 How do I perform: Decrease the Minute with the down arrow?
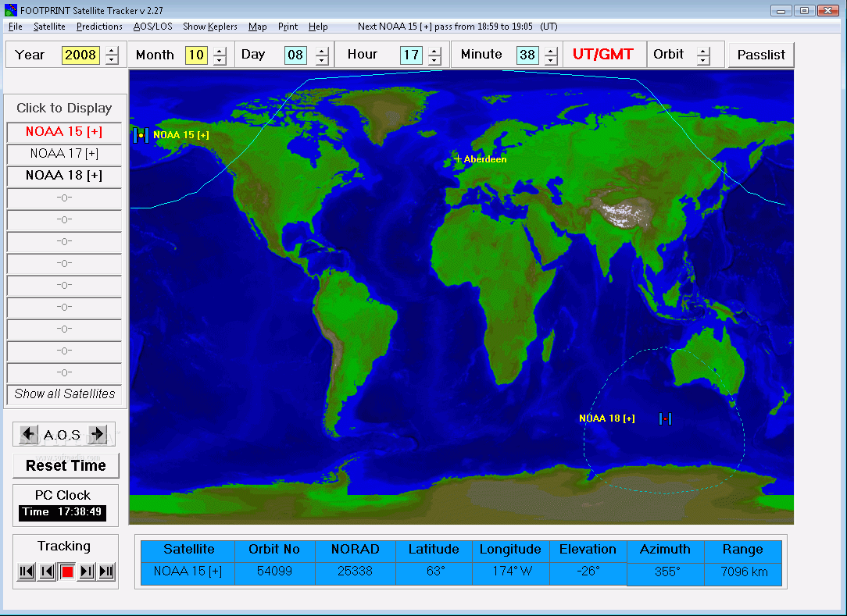pyautogui.click(x=550, y=59)
